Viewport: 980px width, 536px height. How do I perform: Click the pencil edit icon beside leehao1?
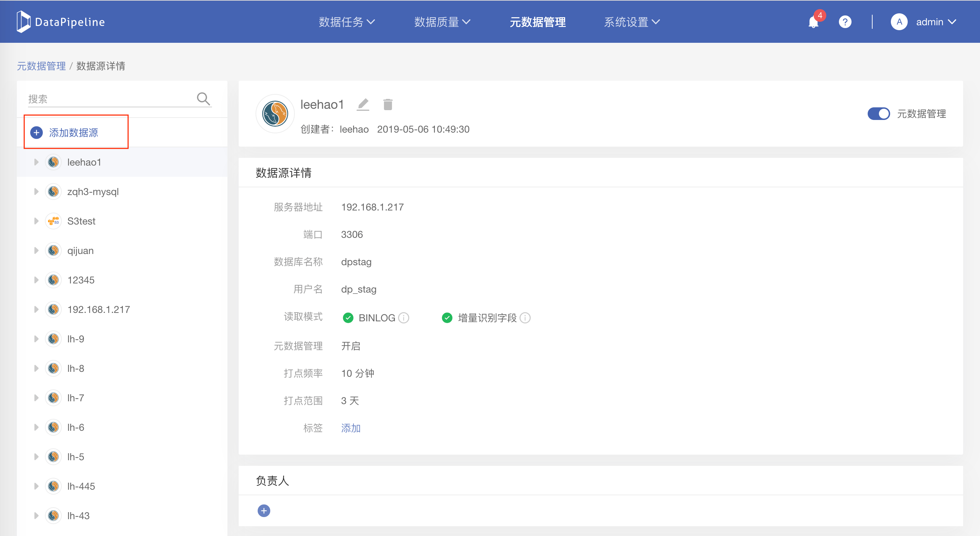click(x=363, y=105)
